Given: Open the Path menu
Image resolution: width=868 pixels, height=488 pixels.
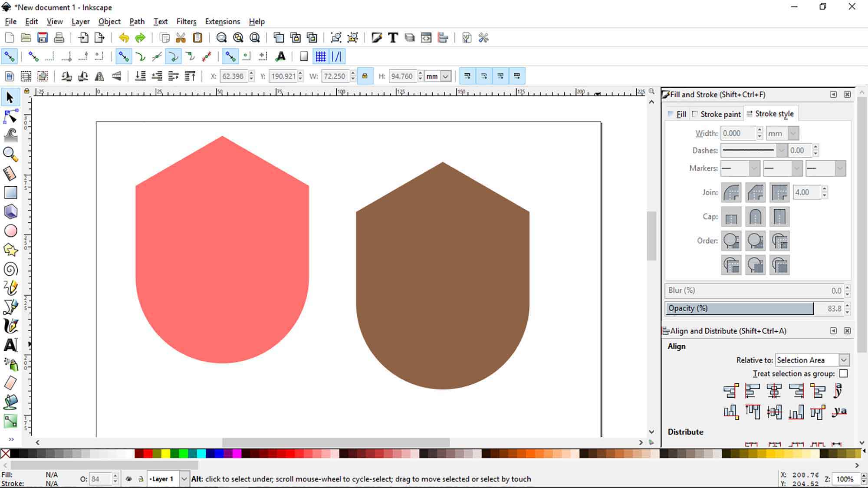Looking at the screenshot, I should pos(137,21).
